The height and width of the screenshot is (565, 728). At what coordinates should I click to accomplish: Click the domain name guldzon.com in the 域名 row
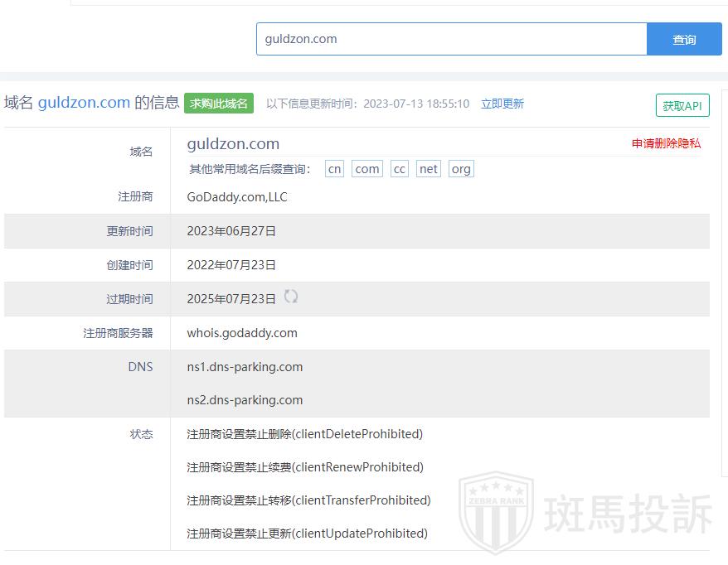click(233, 144)
